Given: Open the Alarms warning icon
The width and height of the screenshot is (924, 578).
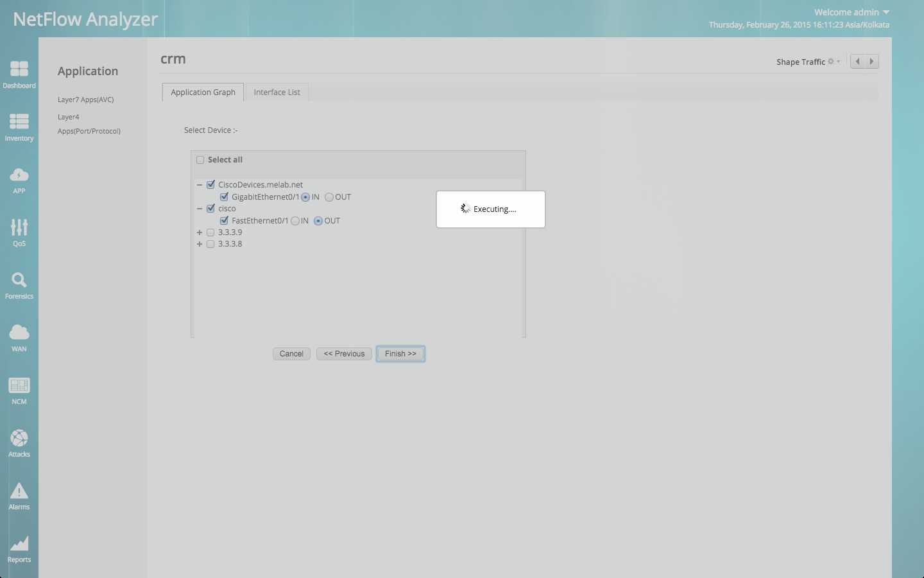Looking at the screenshot, I should (x=19, y=491).
